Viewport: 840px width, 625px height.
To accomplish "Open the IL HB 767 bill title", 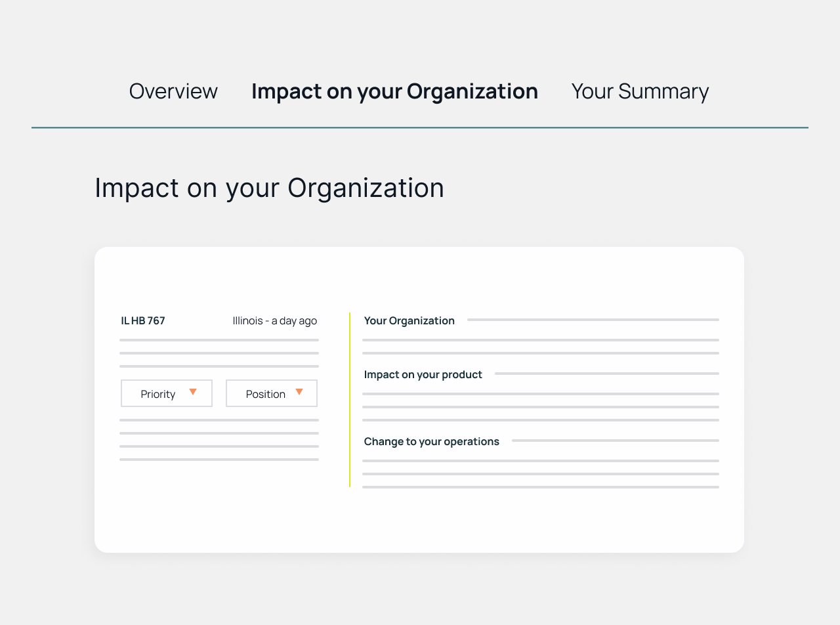I will [143, 321].
